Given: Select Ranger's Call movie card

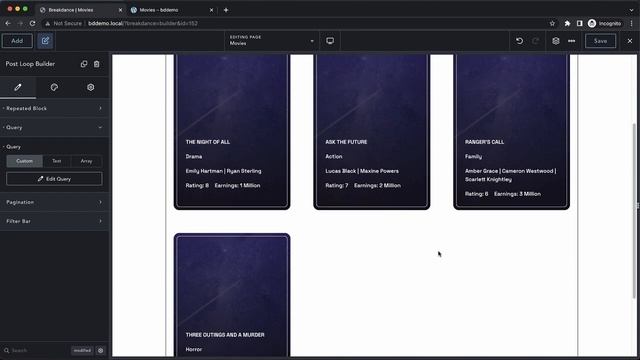Looking at the screenshot, I should [x=511, y=131].
